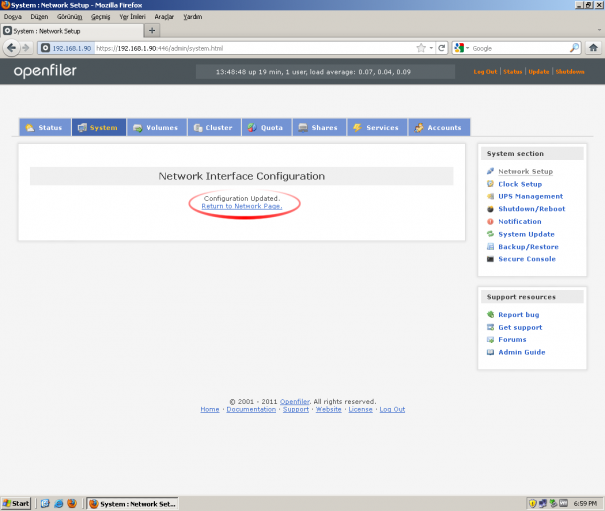Click the Admin Guide book icon
Viewport: 605px width, 511px height.
point(490,352)
